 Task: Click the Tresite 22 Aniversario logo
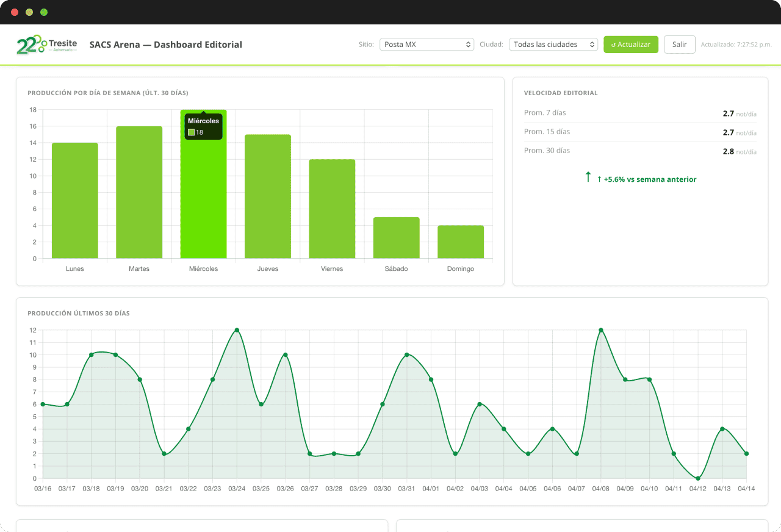point(47,45)
